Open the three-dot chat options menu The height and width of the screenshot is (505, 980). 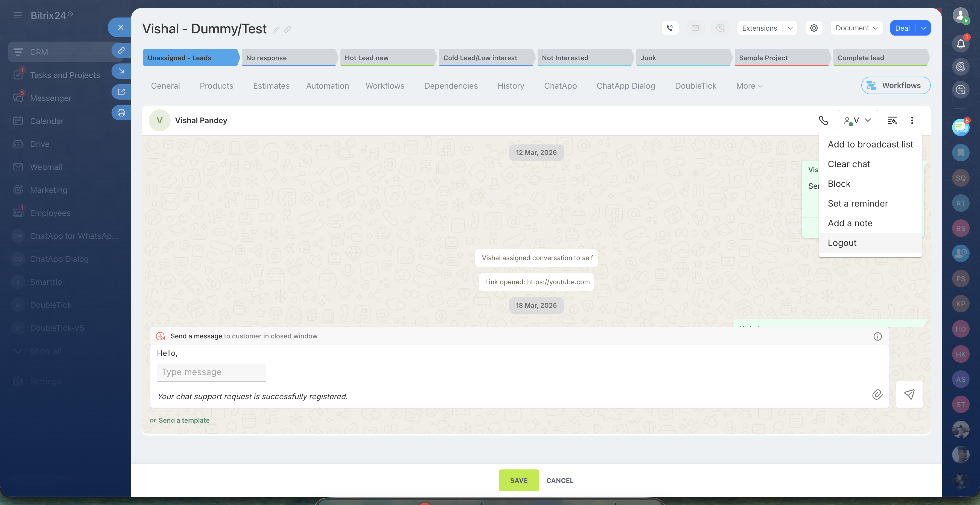click(x=912, y=120)
